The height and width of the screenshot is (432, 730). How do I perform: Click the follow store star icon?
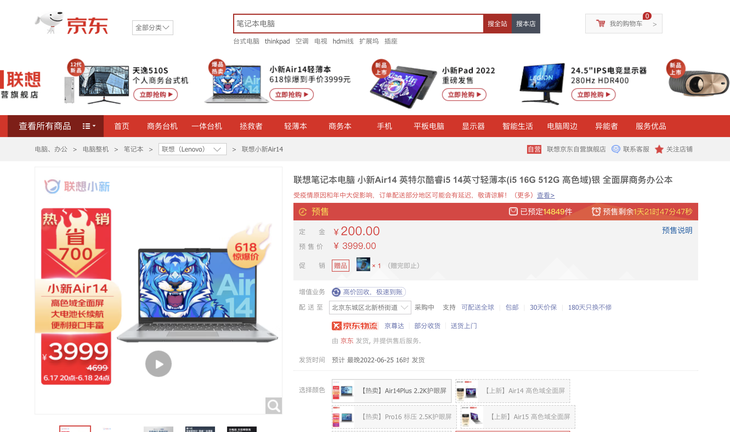tap(659, 149)
